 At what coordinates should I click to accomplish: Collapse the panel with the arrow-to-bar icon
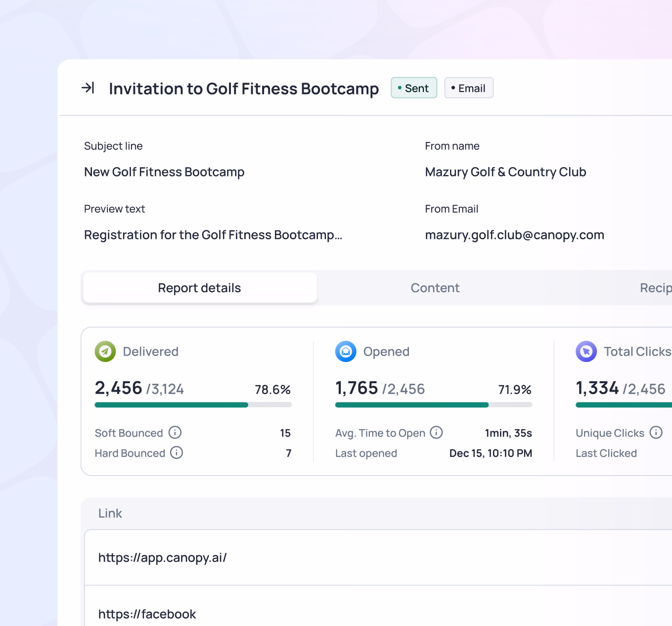click(x=88, y=88)
